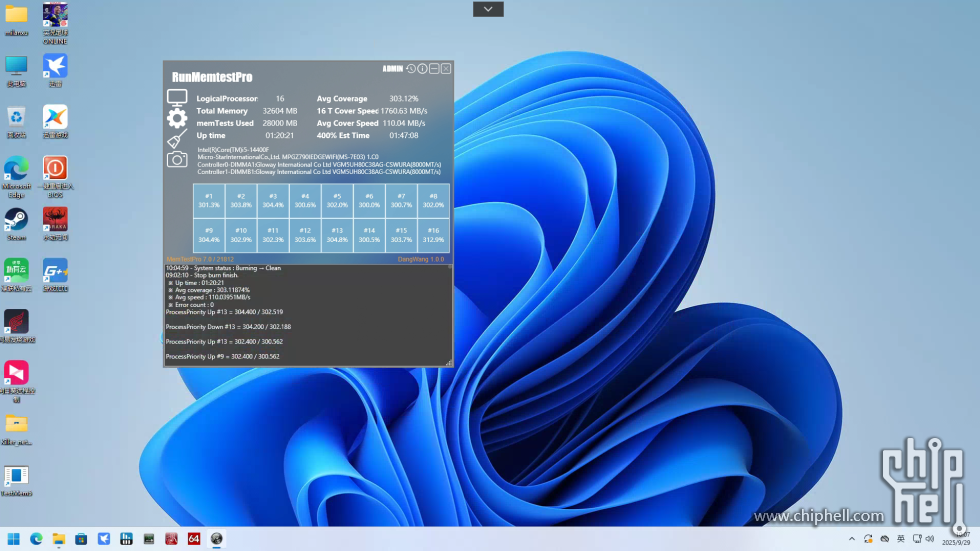Click the DangWang 1.0.0 label
Image resolution: width=980 pixels, height=551 pixels.
420,258
